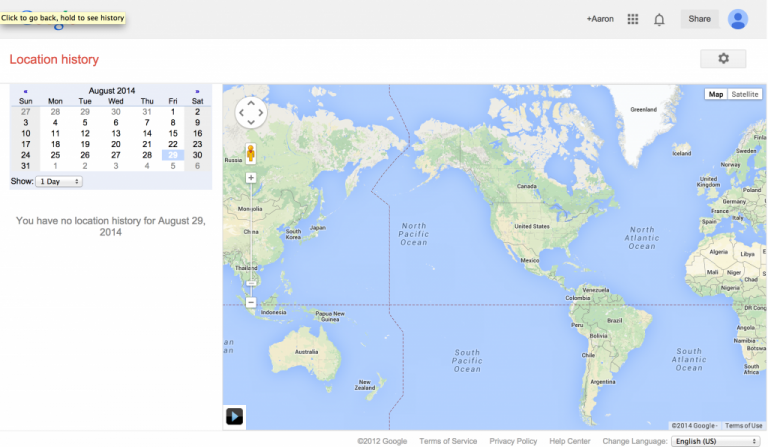Go to previous month arrow in calendar
The image size is (768, 447).
click(25, 91)
